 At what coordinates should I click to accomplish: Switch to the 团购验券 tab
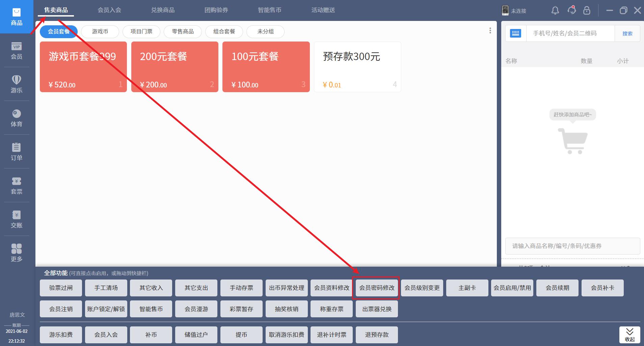[x=216, y=10]
